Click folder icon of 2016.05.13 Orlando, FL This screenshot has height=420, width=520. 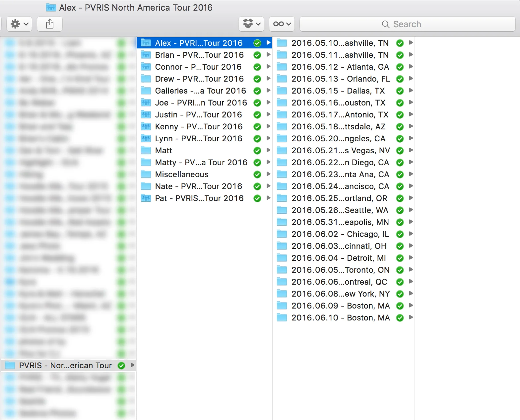[x=282, y=79]
